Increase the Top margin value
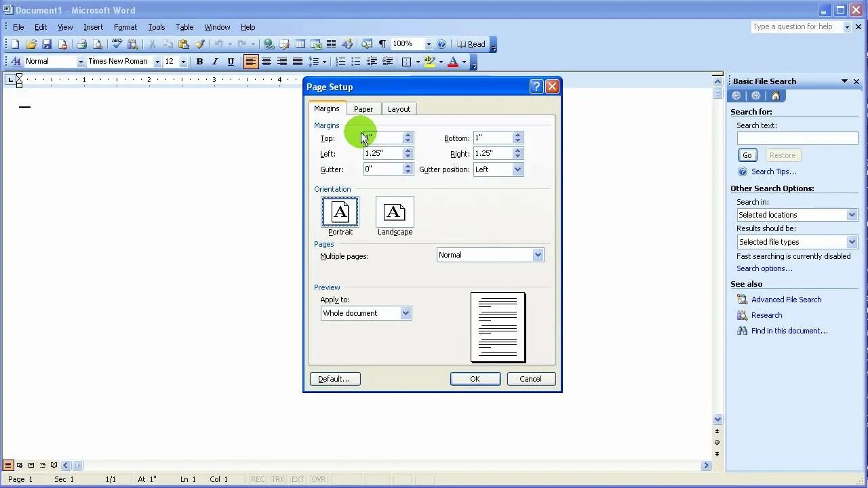 (x=408, y=135)
